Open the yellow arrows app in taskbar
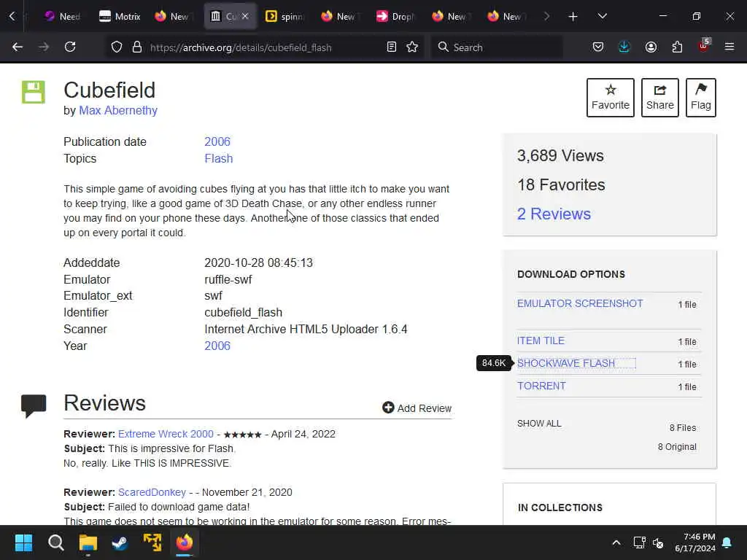Screen dimensions: 747x560 pos(152,542)
